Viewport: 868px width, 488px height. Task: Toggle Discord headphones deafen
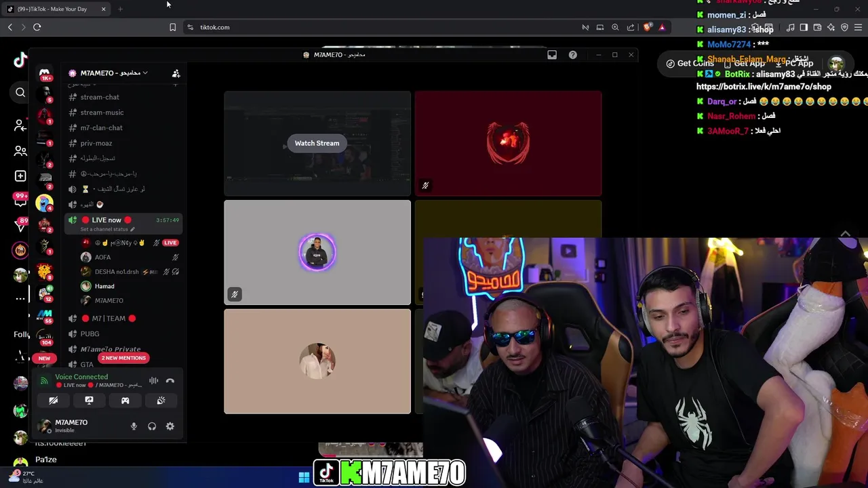point(152,426)
